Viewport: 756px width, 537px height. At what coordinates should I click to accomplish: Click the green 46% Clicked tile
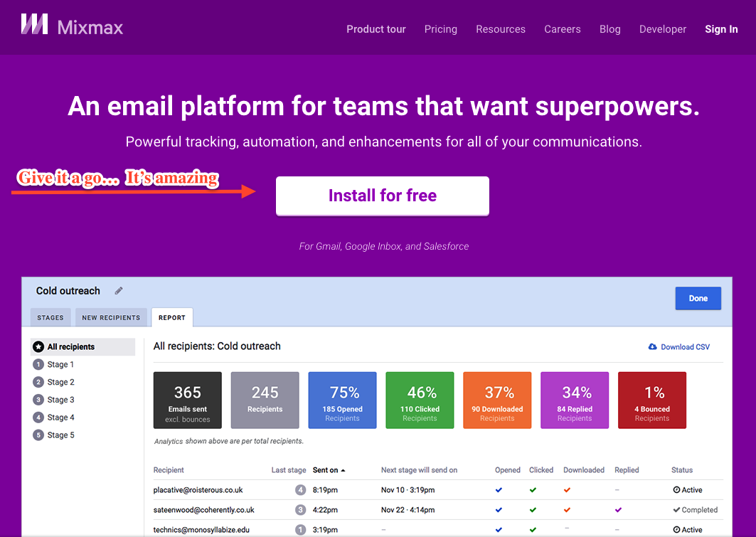point(420,400)
